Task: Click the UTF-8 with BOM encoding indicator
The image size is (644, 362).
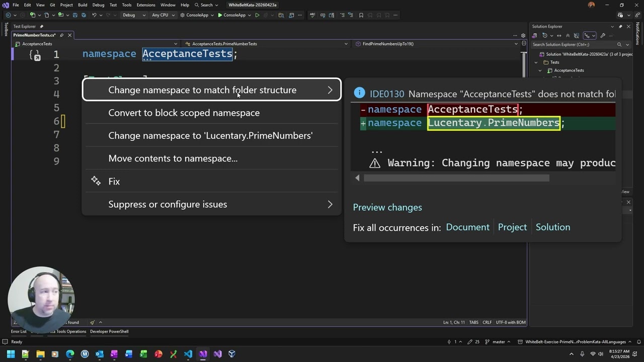Action: click(x=511, y=322)
